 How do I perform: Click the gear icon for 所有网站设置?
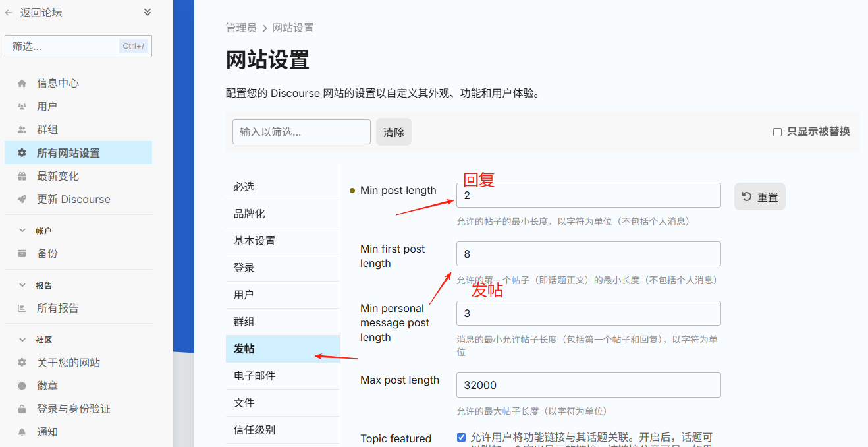click(22, 153)
